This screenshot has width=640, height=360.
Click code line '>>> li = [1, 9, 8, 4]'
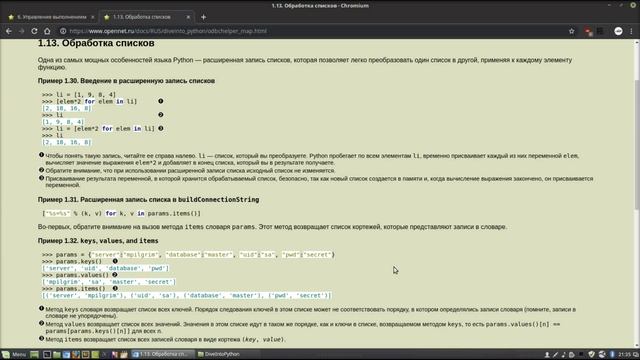coord(79,94)
